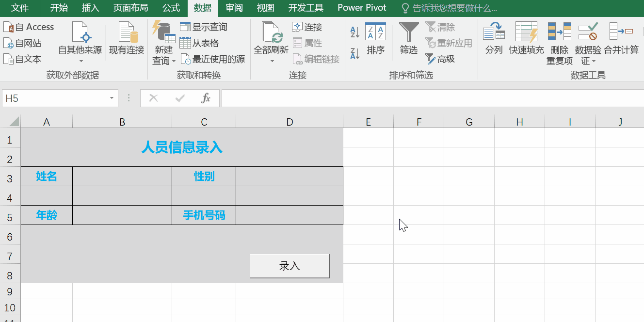Switch to the 开始 home tab
Screen dimensions: 644x322
(x=59, y=8)
